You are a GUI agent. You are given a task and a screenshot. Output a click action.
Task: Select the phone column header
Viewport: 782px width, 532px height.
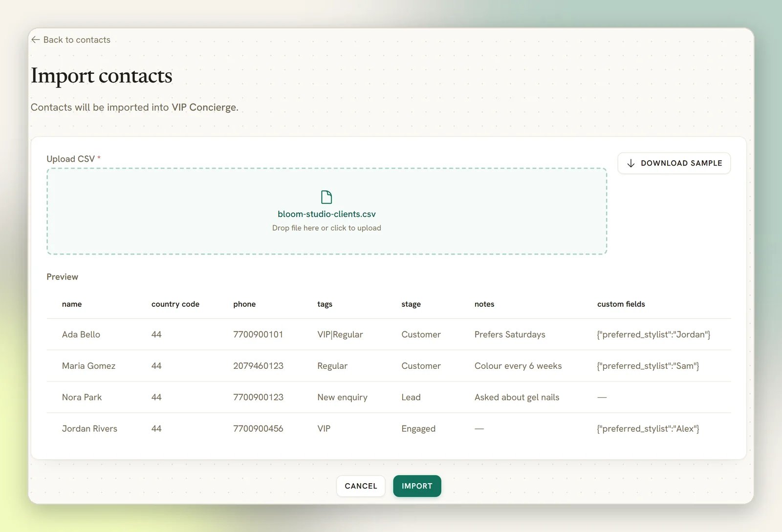244,304
